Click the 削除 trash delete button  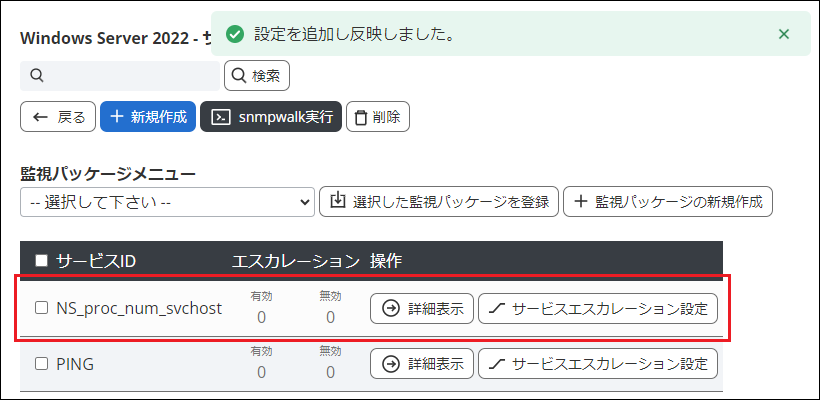pos(377,116)
